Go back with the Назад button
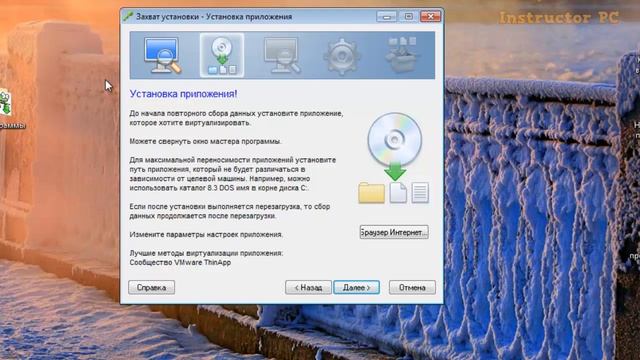The image size is (640, 360). [x=308, y=287]
